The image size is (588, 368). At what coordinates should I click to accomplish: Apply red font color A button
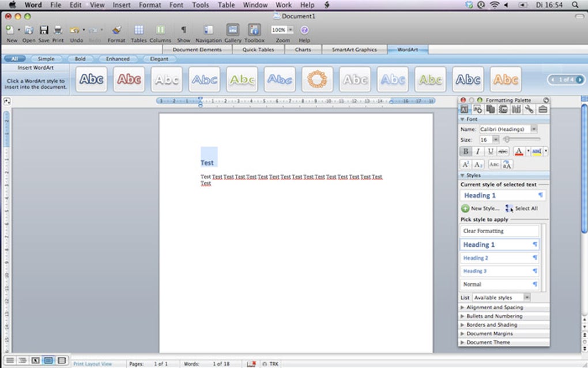click(519, 151)
